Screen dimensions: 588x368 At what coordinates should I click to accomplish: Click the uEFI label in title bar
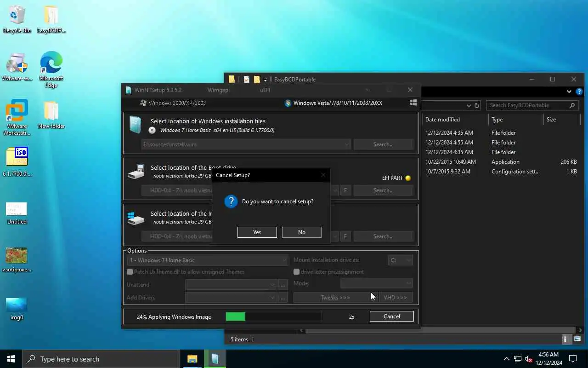pyautogui.click(x=265, y=90)
